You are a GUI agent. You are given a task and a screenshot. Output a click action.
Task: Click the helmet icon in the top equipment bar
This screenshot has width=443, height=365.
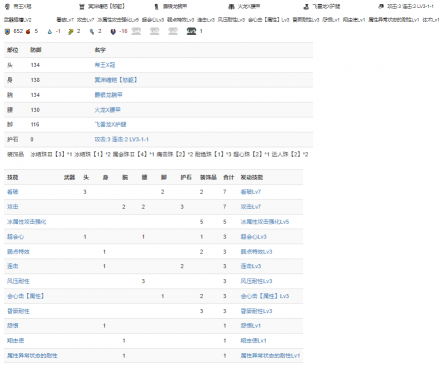[7, 6]
